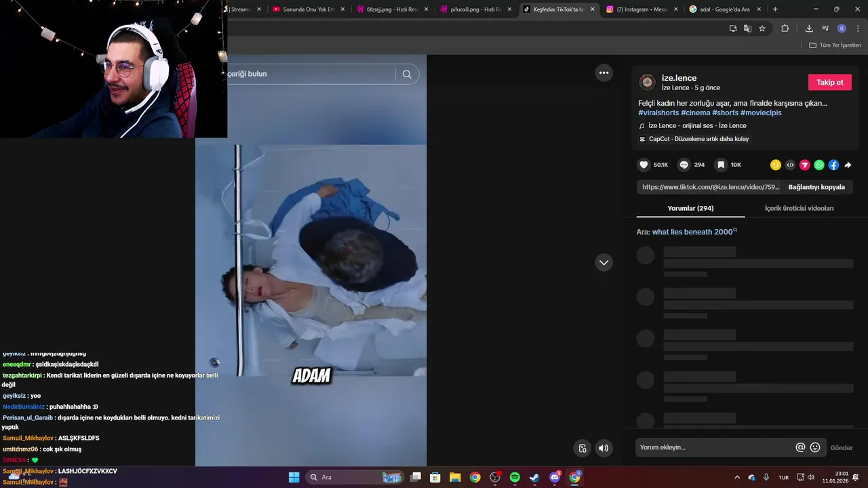This screenshot has width=868, height=488.
Task: Switch to İçerik üreticisi videoları tab
Action: [799, 208]
